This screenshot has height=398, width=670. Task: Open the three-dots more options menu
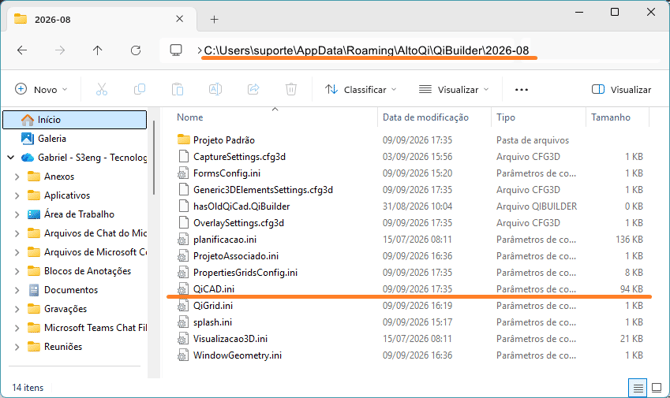521,90
